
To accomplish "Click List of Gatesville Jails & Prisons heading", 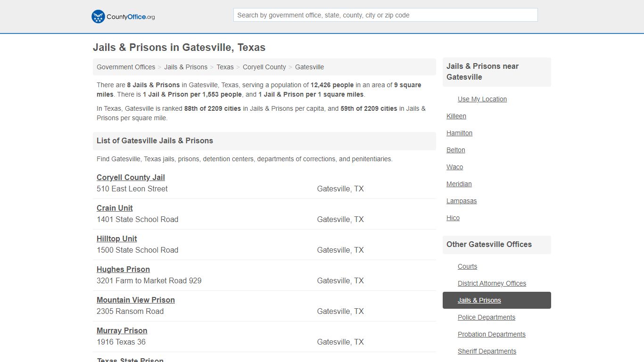I will [x=155, y=140].
